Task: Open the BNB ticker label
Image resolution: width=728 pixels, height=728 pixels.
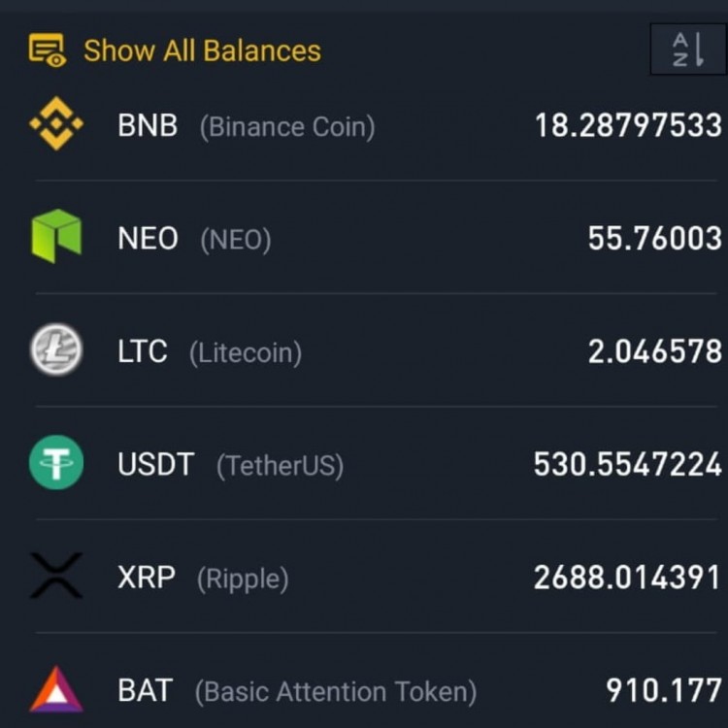Action: point(148,125)
